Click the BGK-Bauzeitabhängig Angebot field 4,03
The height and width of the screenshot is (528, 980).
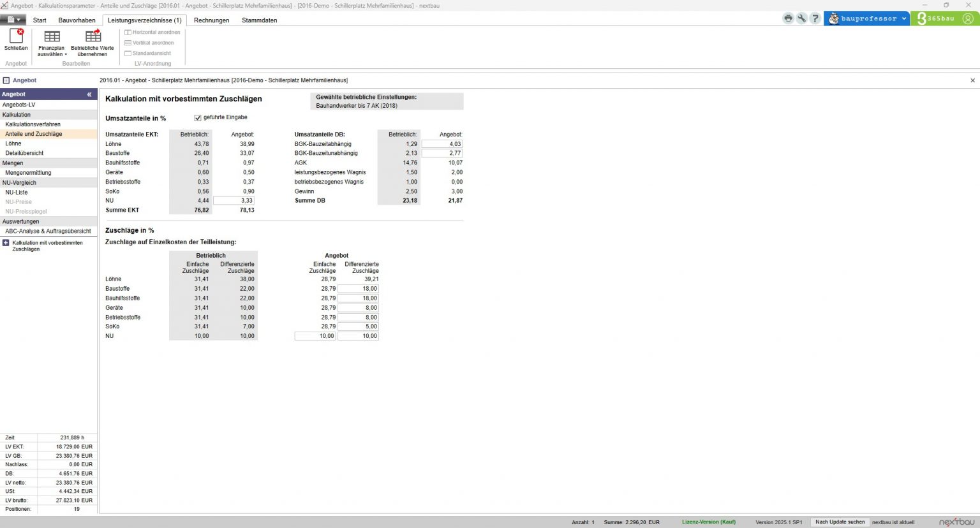click(x=442, y=144)
